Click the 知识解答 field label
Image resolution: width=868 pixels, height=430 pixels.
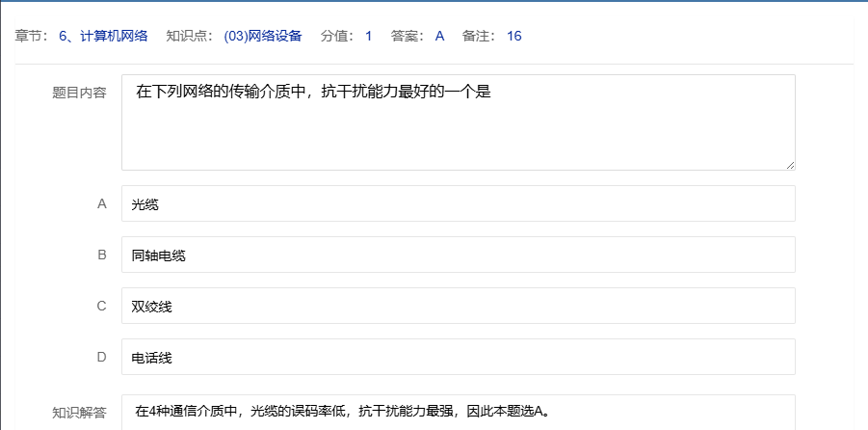(79, 413)
